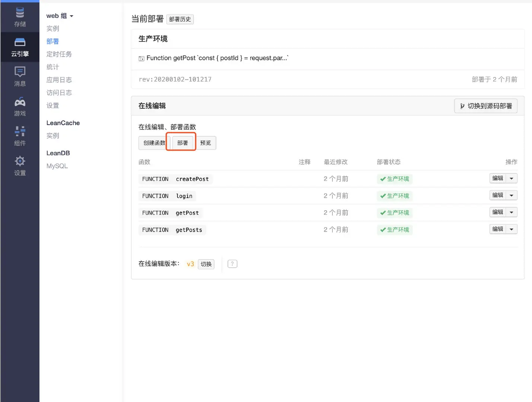Edit the getPost function
The image size is (532, 402).
(x=498, y=212)
